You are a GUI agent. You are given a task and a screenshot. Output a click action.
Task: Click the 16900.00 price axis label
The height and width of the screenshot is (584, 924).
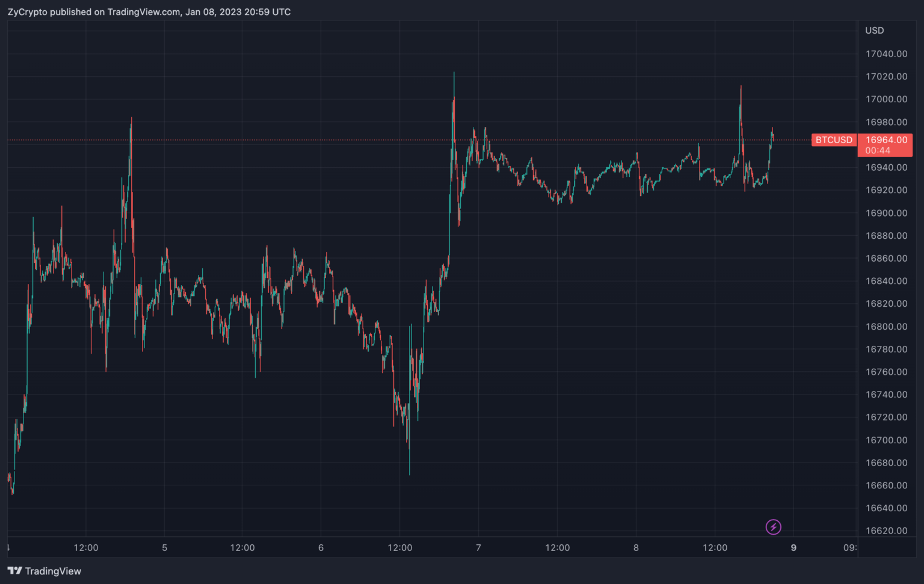(886, 213)
